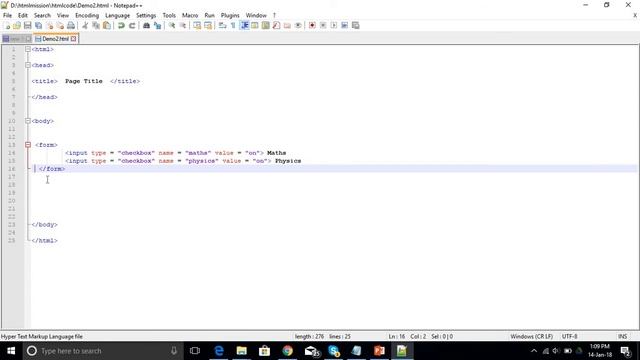The image size is (640, 360).
Task: Click Windows (CR LF) in status bar
Action: click(x=531, y=336)
